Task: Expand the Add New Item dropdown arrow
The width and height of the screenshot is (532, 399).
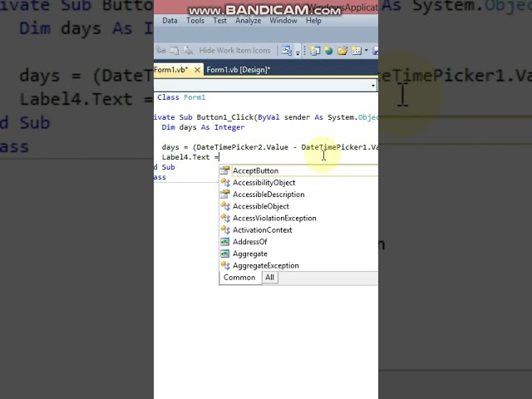Action: pyautogui.click(x=366, y=51)
